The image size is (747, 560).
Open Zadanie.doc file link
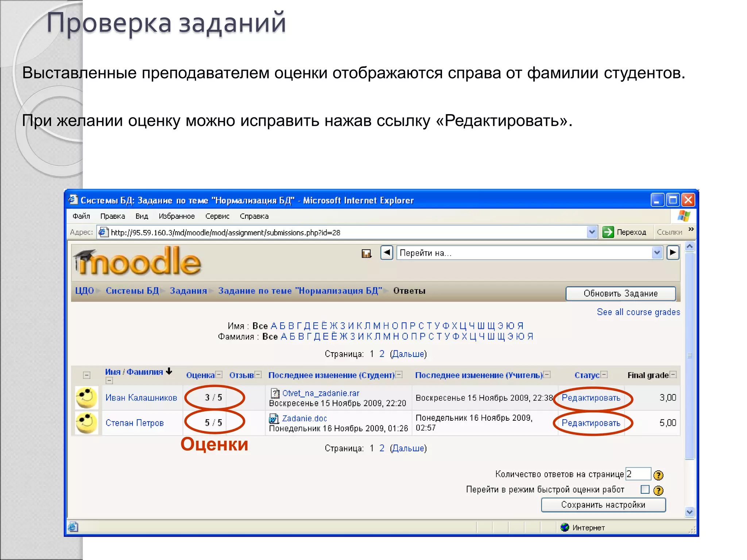[x=305, y=419]
